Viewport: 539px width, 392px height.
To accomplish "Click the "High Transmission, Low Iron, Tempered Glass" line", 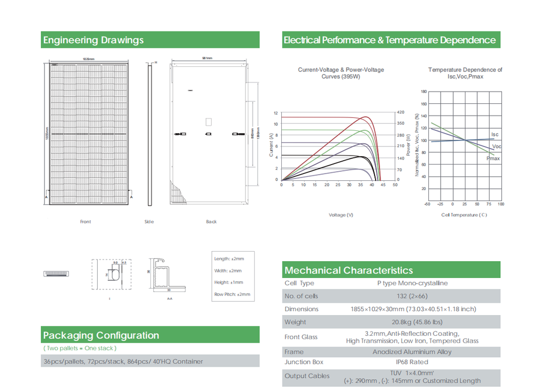I will click(x=412, y=341).
